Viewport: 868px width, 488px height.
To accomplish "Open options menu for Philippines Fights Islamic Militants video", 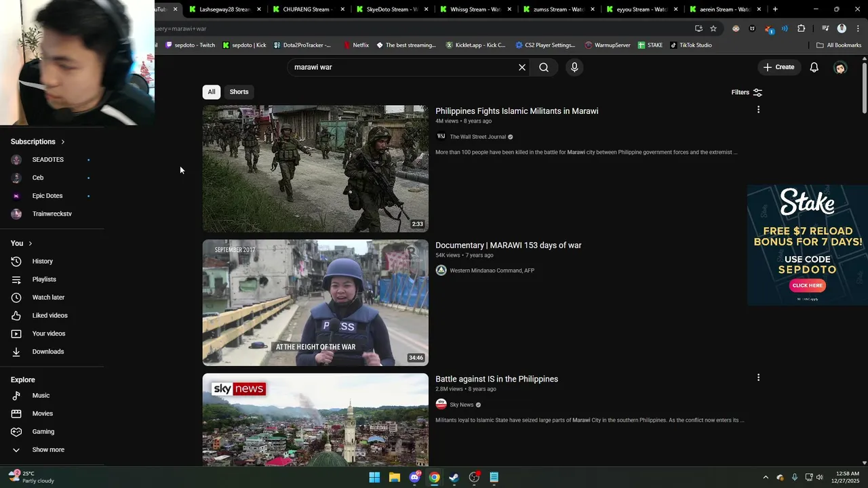I will point(758,110).
